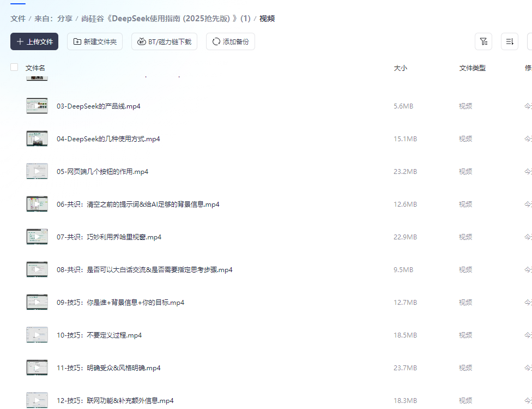Click the 12.6MB size value
The height and width of the screenshot is (409, 532).
click(405, 204)
